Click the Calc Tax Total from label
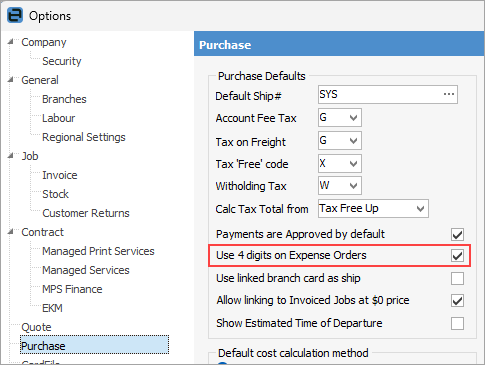This screenshot has width=485, height=365. (262, 209)
